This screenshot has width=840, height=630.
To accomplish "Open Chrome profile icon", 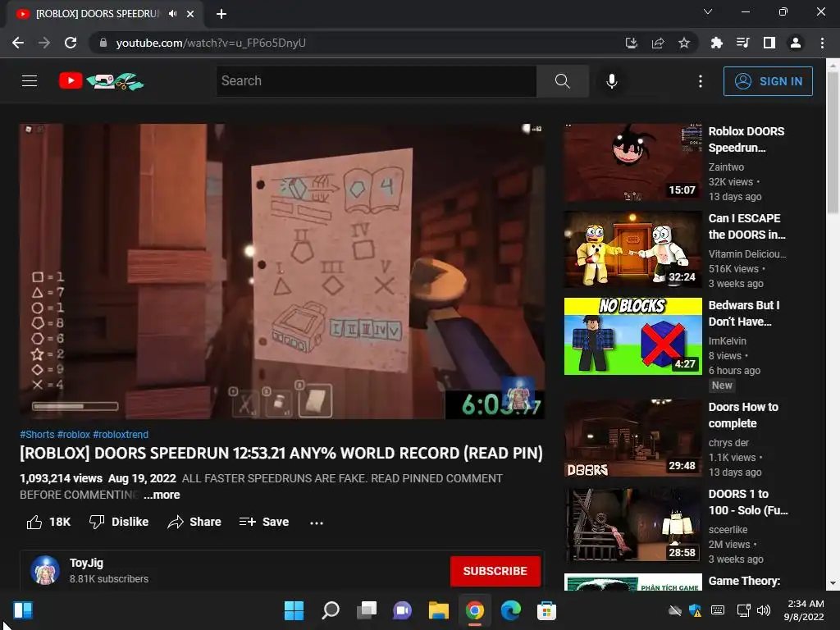I will [x=796, y=43].
